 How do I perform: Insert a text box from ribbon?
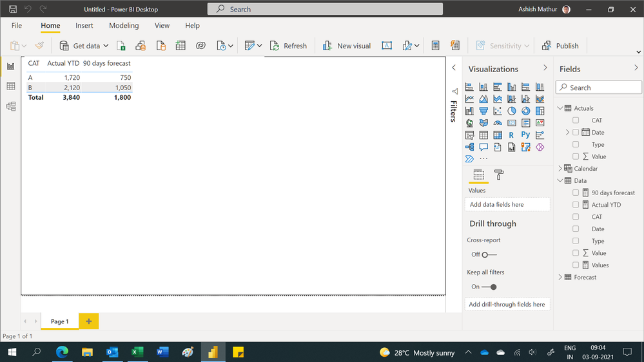pos(387,46)
